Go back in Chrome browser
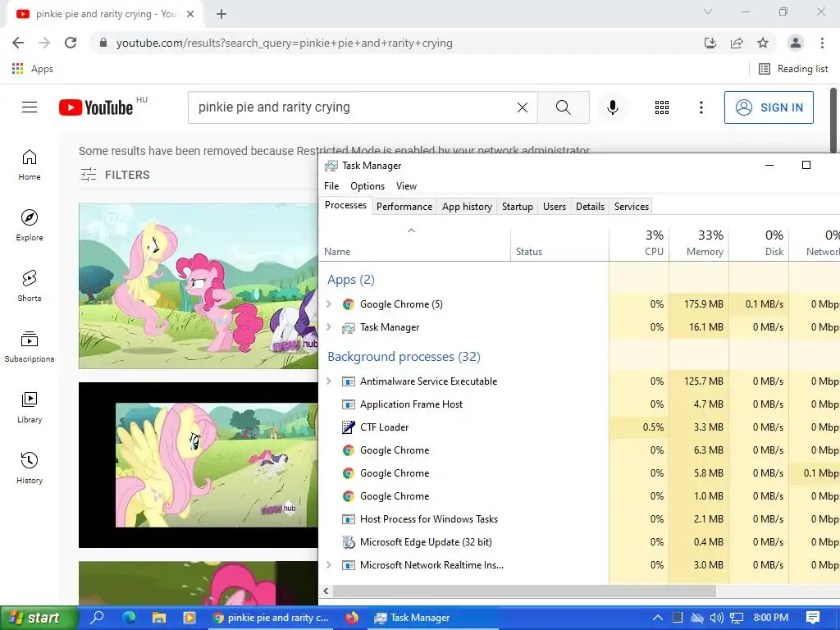The width and height of the screenshot is (840, 630). pos(18,43)
